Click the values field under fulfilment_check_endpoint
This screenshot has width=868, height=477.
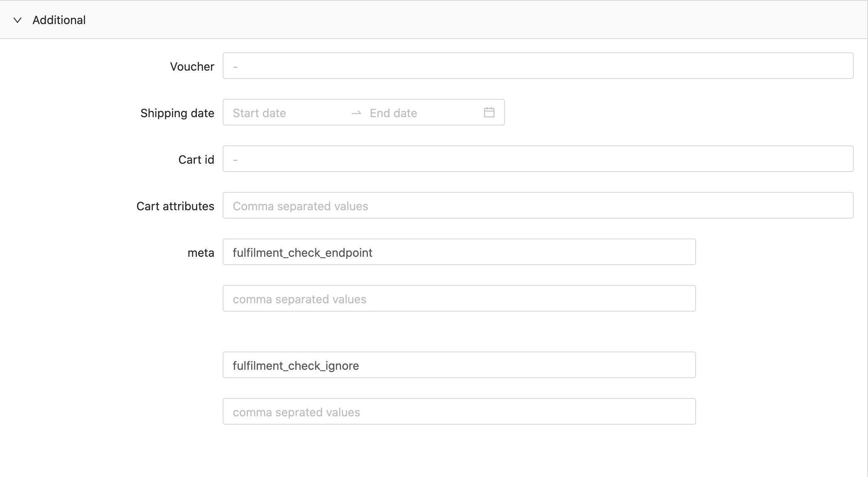(x=459, y=298)
